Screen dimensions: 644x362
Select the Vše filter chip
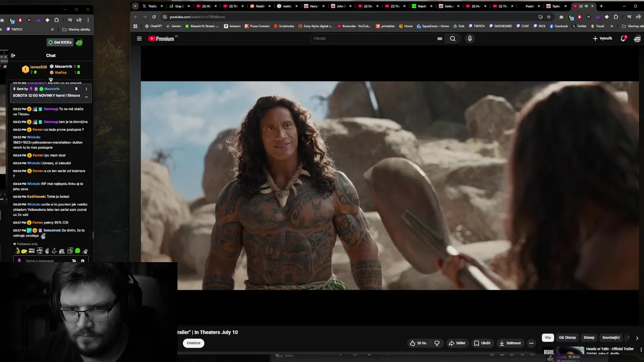click(x=548, y=337)
